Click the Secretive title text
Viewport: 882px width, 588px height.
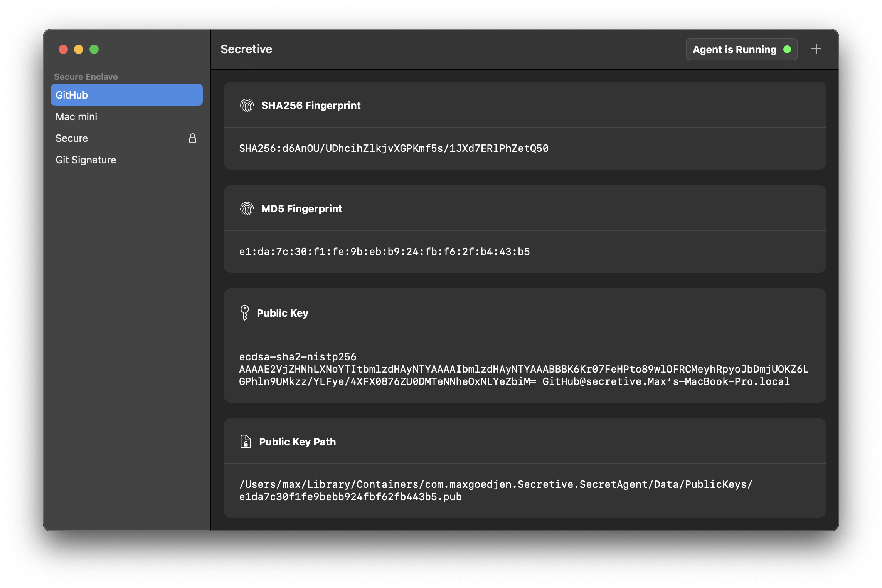[x=246, y=49]
